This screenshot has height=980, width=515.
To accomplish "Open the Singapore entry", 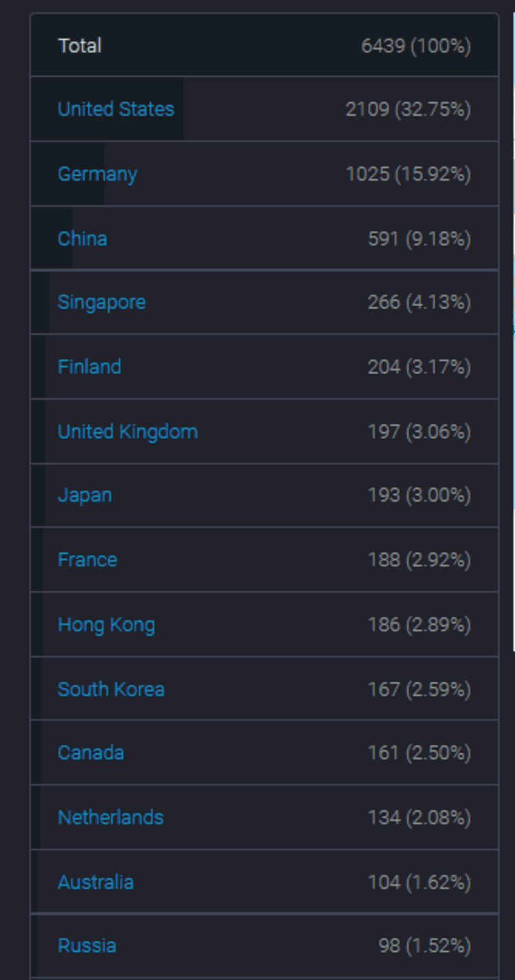I will click(x=101, y=302).
